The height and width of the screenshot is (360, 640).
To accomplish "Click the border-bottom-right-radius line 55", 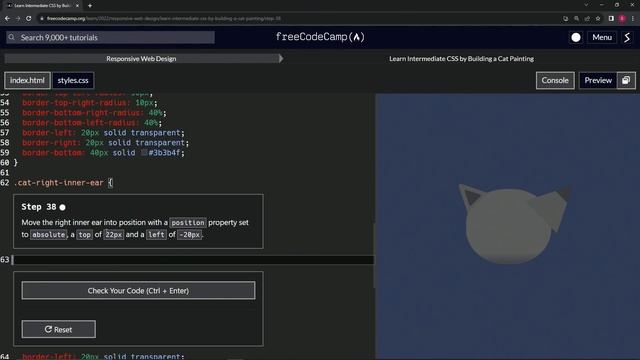I will click(x=94, y=113).
